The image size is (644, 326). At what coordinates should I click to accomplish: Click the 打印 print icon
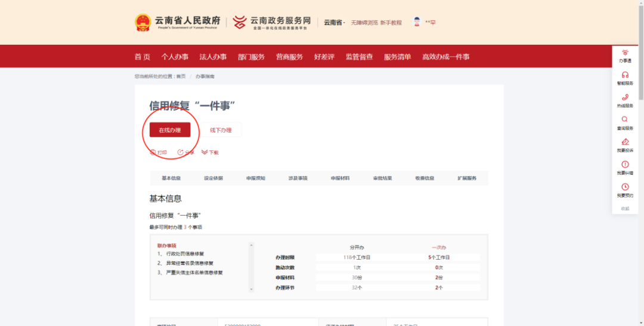click(153, 152)
